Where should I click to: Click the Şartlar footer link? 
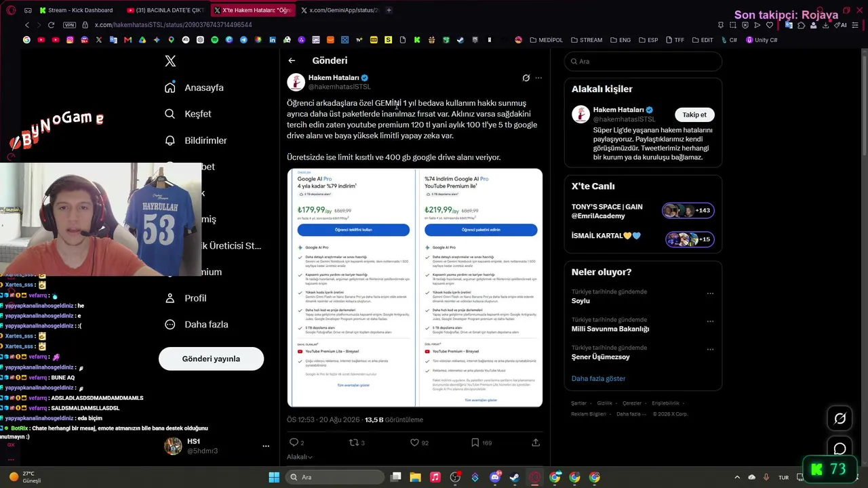click(x=578, y=403)
